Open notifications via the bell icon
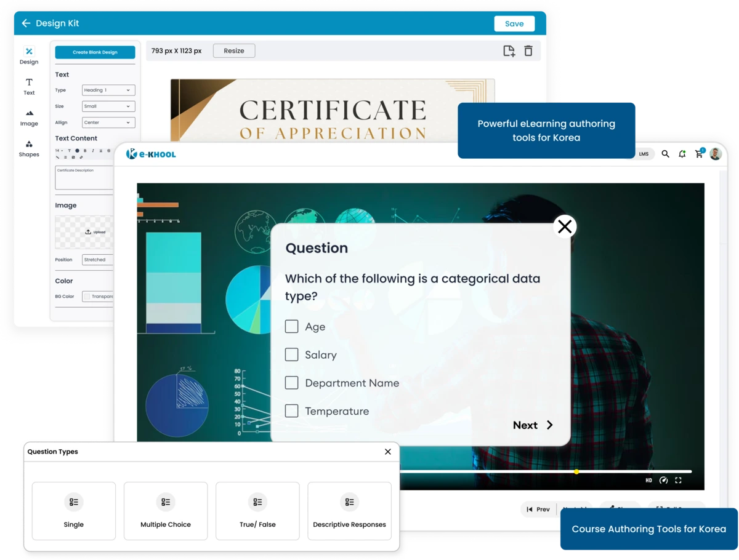Viewport: 739px width, 560px height. (682, 154)
